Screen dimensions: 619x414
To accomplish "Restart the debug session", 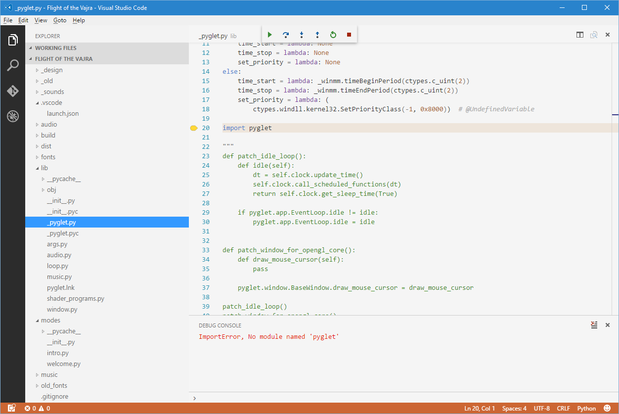I will coord(333,35).
